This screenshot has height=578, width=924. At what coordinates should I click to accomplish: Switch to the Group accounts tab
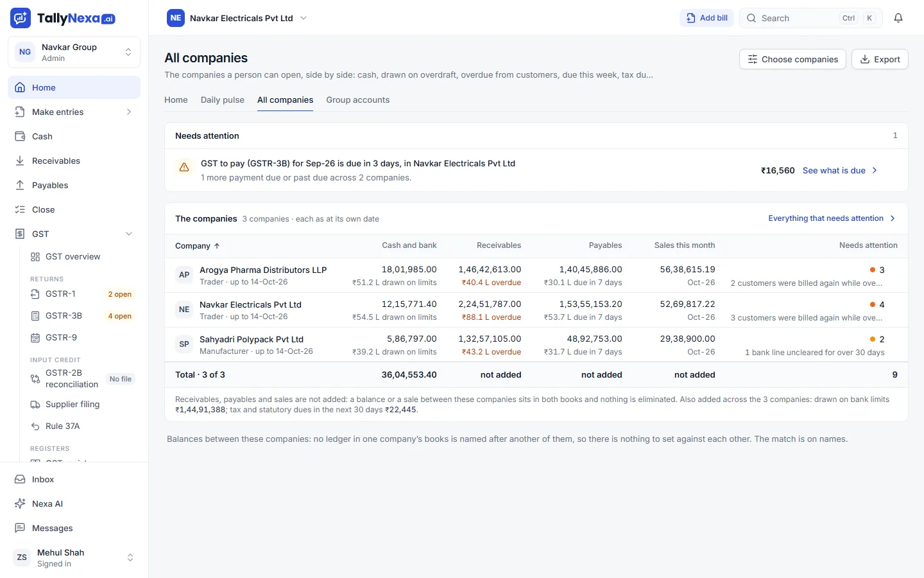click(x=358, y=100)
